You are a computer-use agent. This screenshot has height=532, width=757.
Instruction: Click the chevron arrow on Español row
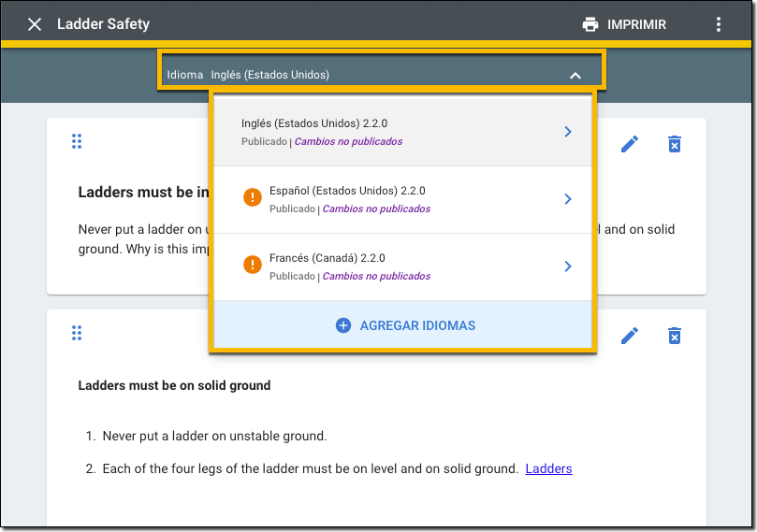pyautogui.click(x=568, y=199)
